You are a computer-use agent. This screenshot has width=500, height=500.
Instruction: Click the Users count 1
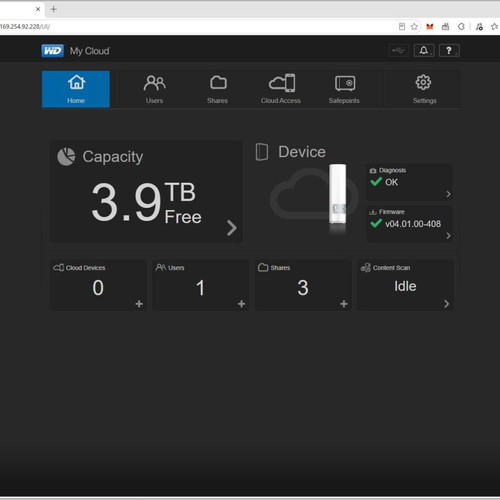click(x=200, y=288)
